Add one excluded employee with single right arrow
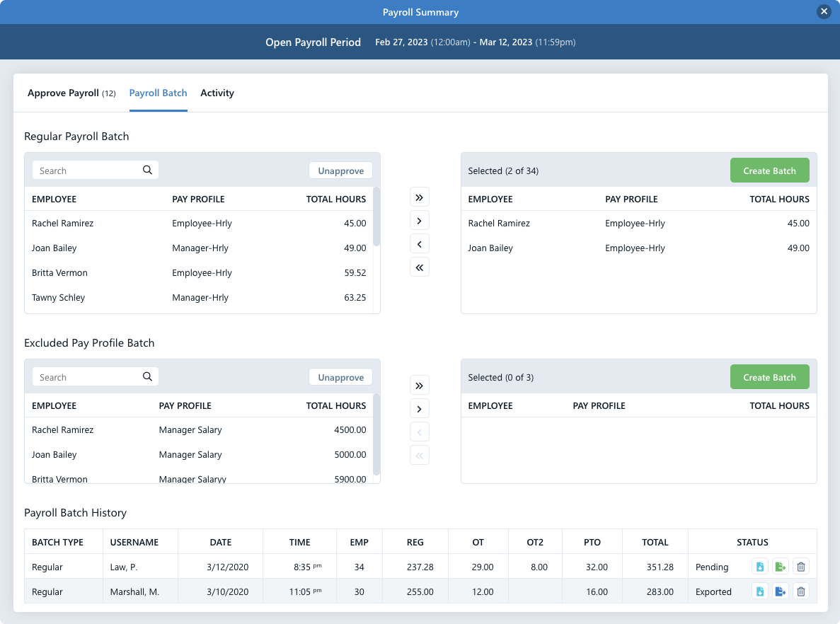The image size is (840, 624). [x=419, y=408]
